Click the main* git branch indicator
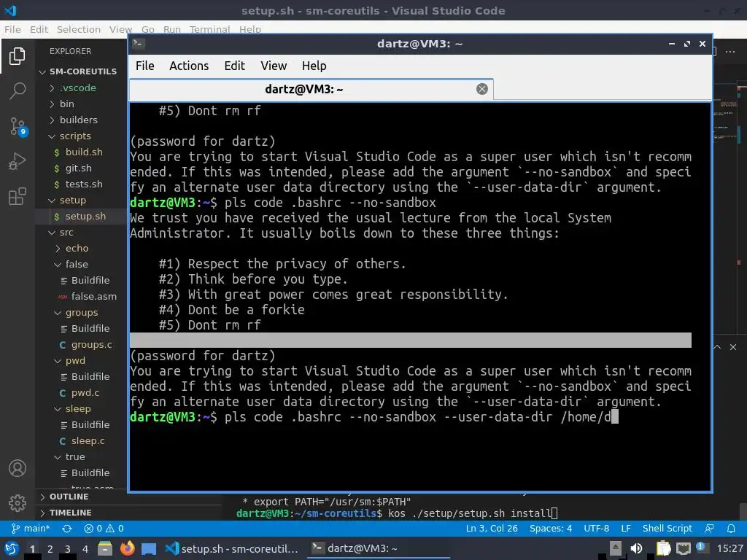Image resolution: width=747 pixels, height=560 pixels. pos(31,528)
